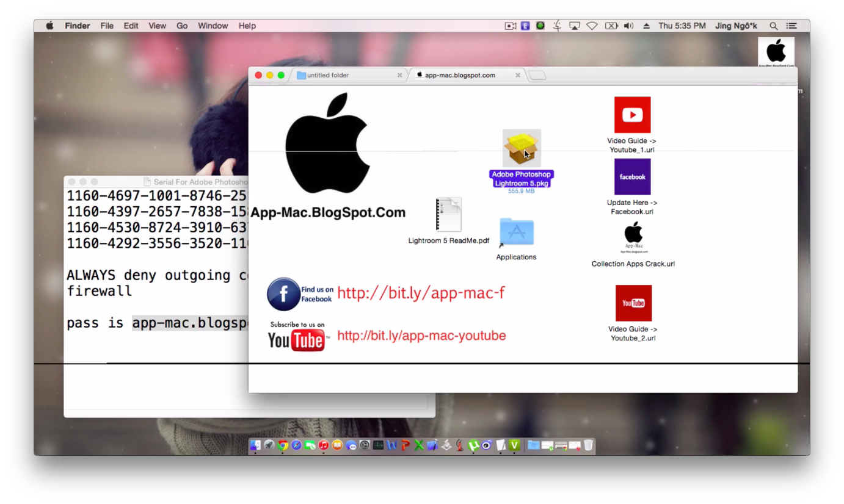Open the green X spreadsheet app in Dock
Viewport: 844px width, 504px height.
click(x=419, y=445)
